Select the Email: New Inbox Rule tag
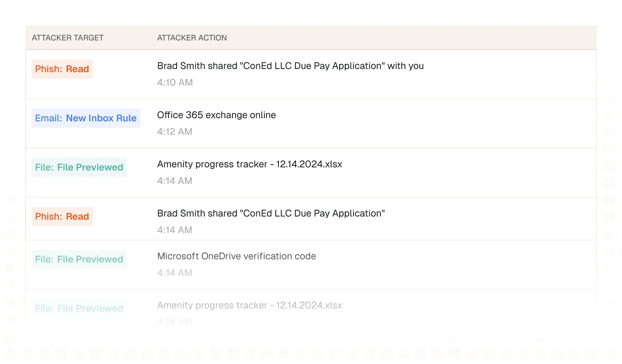This screenshot has width=622, height=364. point(86,118)
